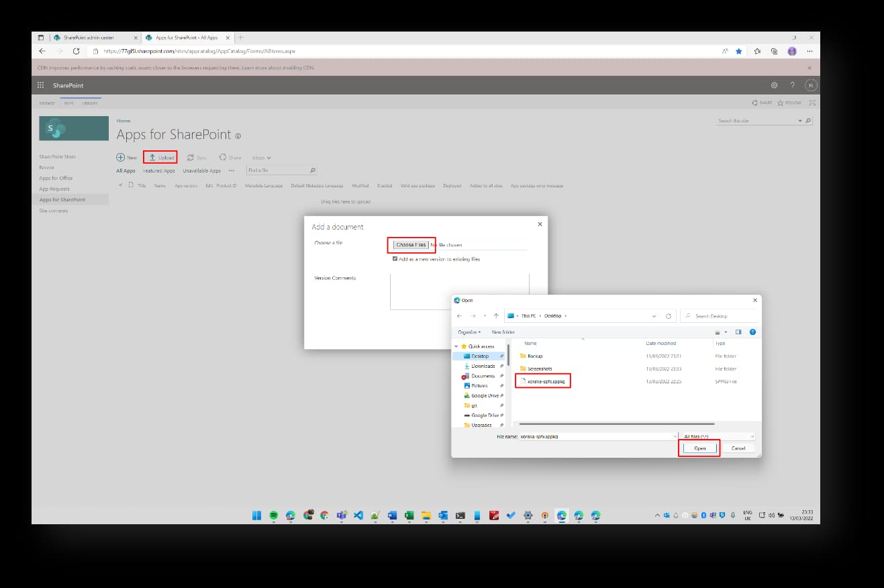Image resolution: width=884 pixels, height=588 pixels.
Task: Open the account profile circle in SharePoint header
Action: 811,85
